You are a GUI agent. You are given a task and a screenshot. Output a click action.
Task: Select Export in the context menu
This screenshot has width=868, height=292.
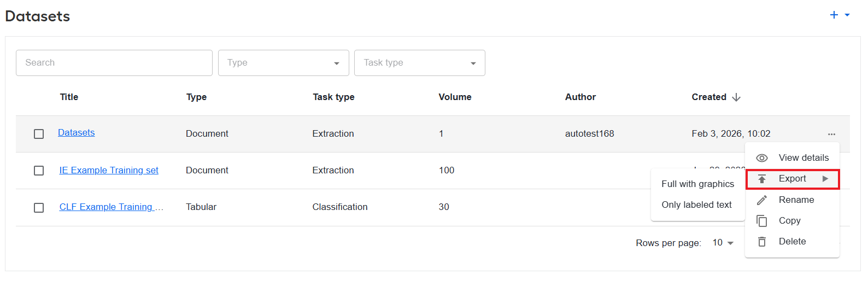tap(793, 179)
